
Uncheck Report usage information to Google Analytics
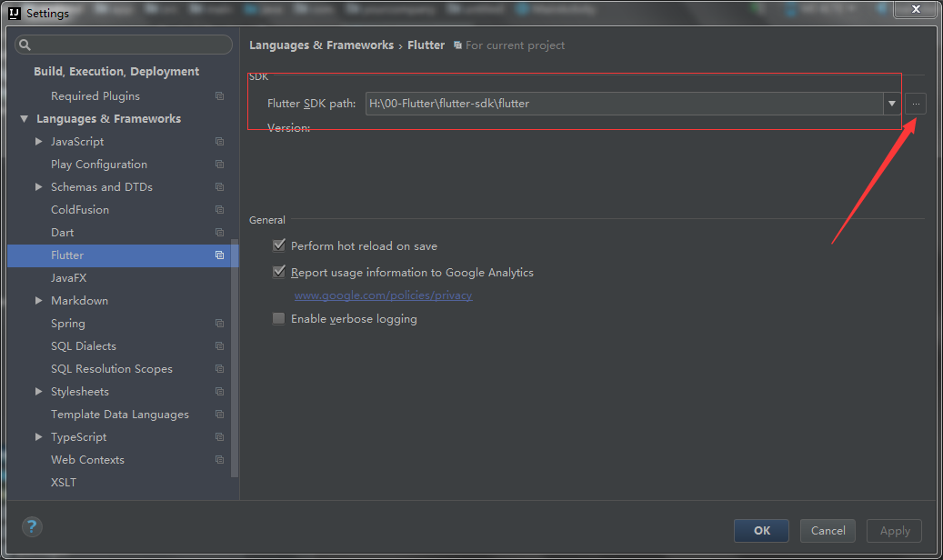tap(279, 273)
